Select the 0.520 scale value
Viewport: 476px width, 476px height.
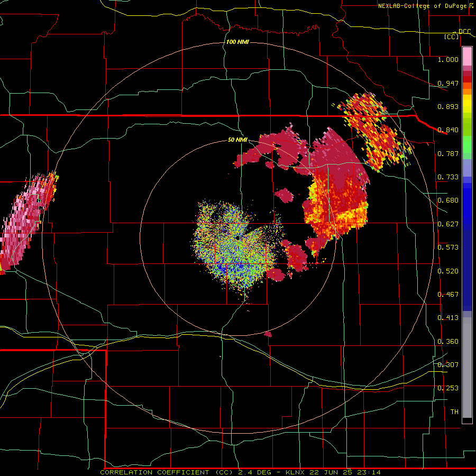[x=448, y=271]
